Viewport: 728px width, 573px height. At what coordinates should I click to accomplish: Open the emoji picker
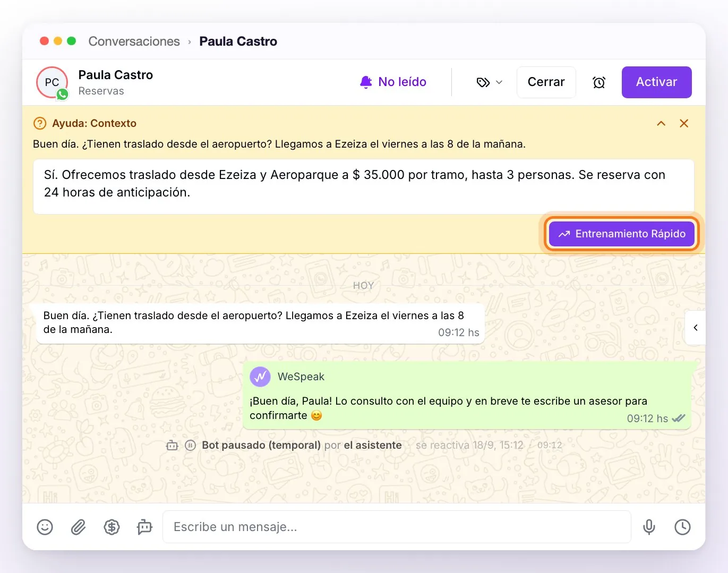pyautogui.click(x=45, y=527)
